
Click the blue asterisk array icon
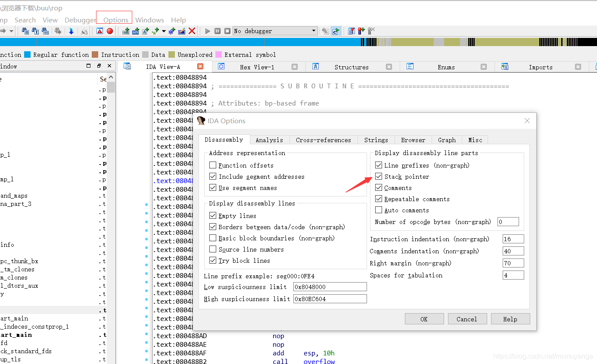pyautogui.click(x=172, y=31)
